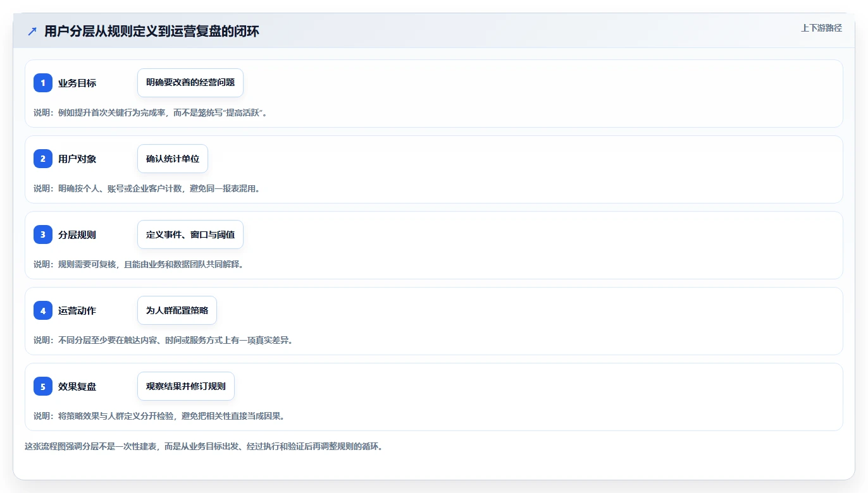868x493 pixels.
Task: Select the 确认统计单位 chip
Action: (173, 159)
